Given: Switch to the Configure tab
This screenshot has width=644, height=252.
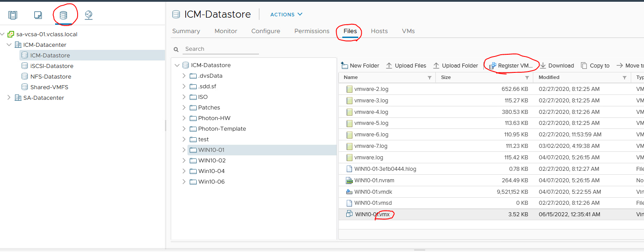Looking at the screenshot, I should click(x=266, y=31).
